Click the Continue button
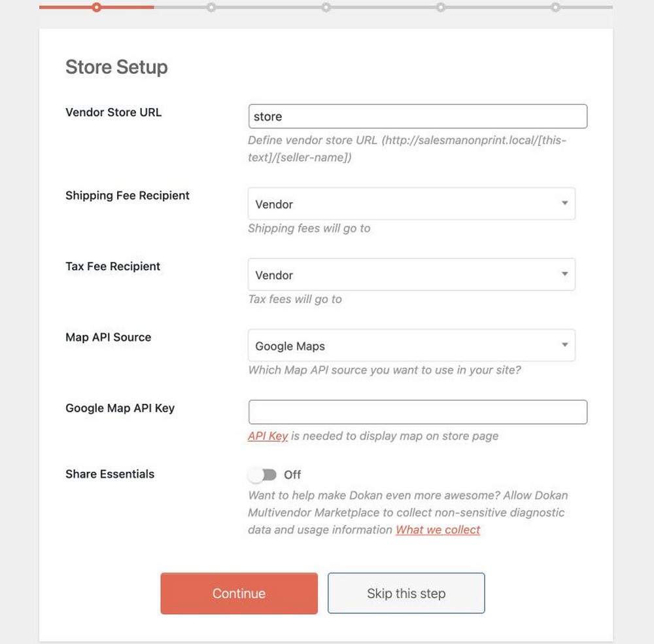The width and height of the screenshot is (654, 644). [239, 593]
